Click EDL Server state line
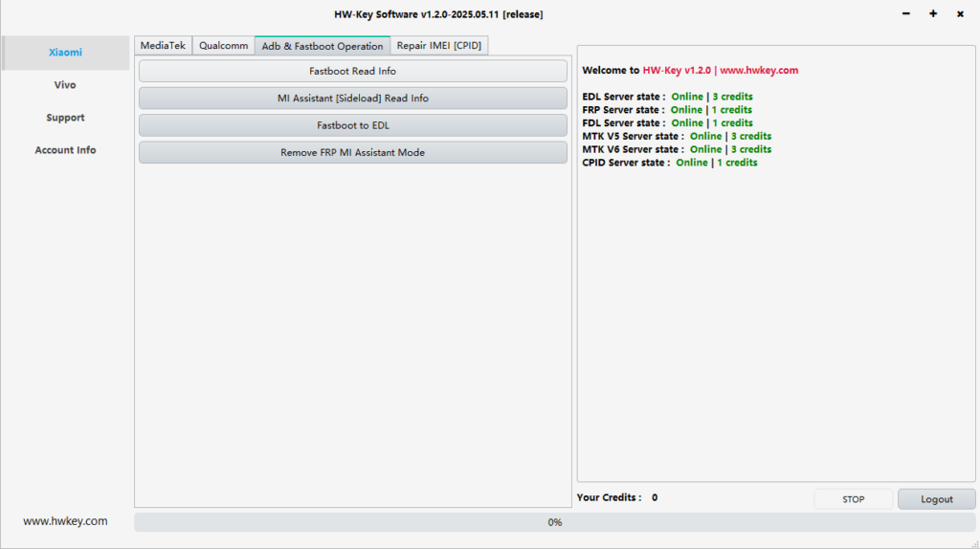The width and height of the screenshot is (980, 549). 667,97
